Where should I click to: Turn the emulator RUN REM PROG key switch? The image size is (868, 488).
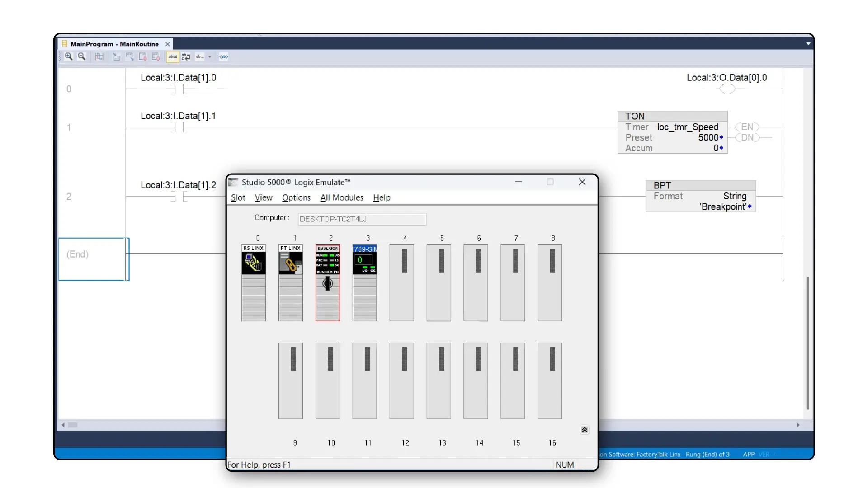tap(328, 283)
